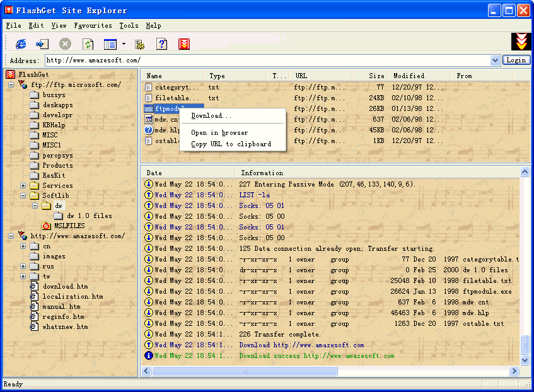Expand the Services folder in the tree
The image size is (534, 392).
tap(23, 185)
